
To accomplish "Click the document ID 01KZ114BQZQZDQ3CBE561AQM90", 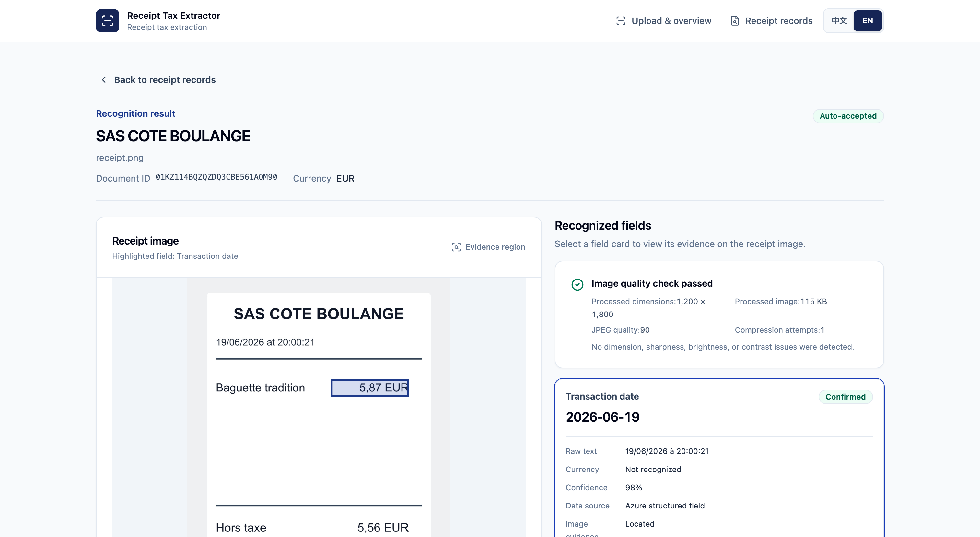I will click(x=216, y=177).
